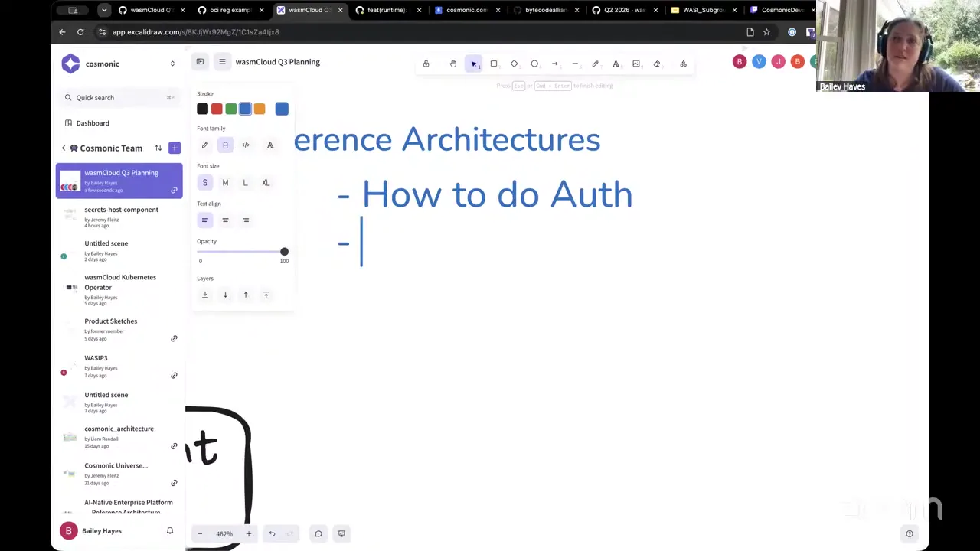
Task: Click the share link icon on Cosmonic Universe
Action: (x=174, y=483)
